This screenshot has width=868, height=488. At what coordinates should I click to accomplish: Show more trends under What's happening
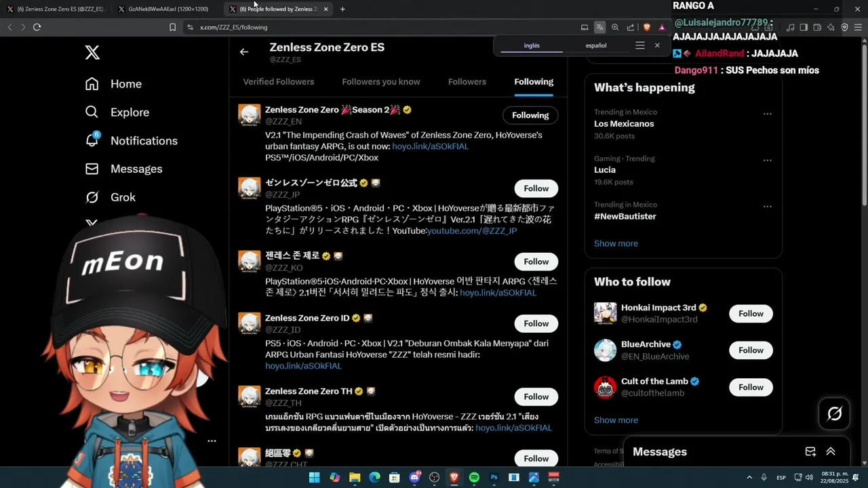tap(616, 243)
